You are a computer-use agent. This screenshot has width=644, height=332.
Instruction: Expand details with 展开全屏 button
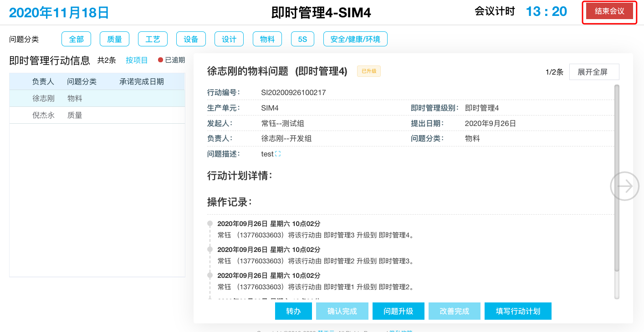594,72
